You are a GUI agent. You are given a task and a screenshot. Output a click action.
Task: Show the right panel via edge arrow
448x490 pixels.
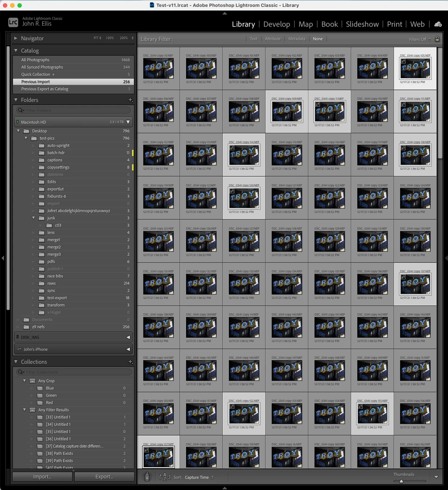point(446,258)
